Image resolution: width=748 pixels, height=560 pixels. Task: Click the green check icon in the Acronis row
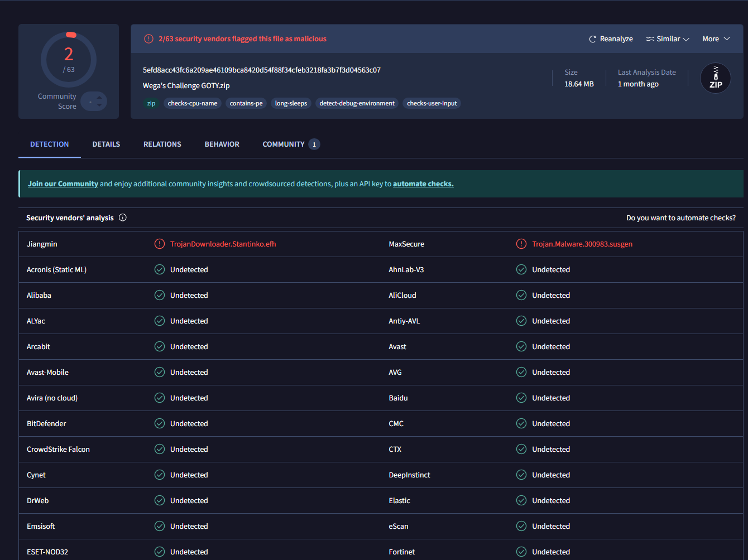pyautogui.click(x=160, y=269)
